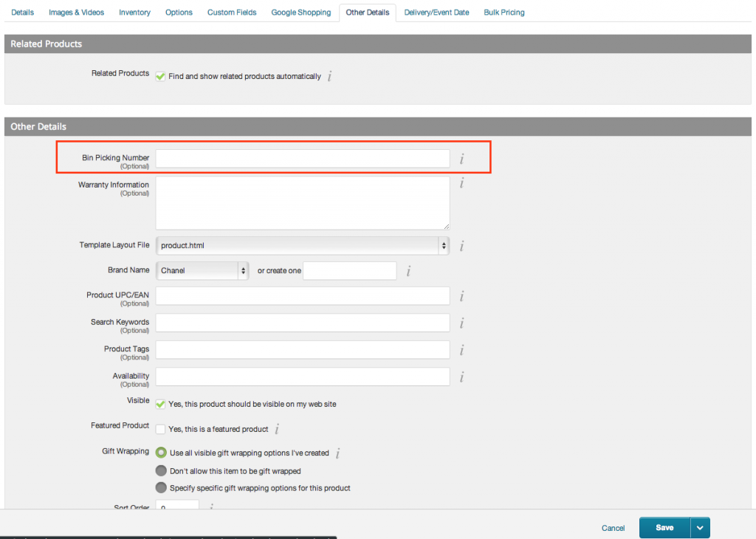Viewport: 756px width, 539px height.
Task: Enable the featured product checkbox
Action: click(160, 429)
